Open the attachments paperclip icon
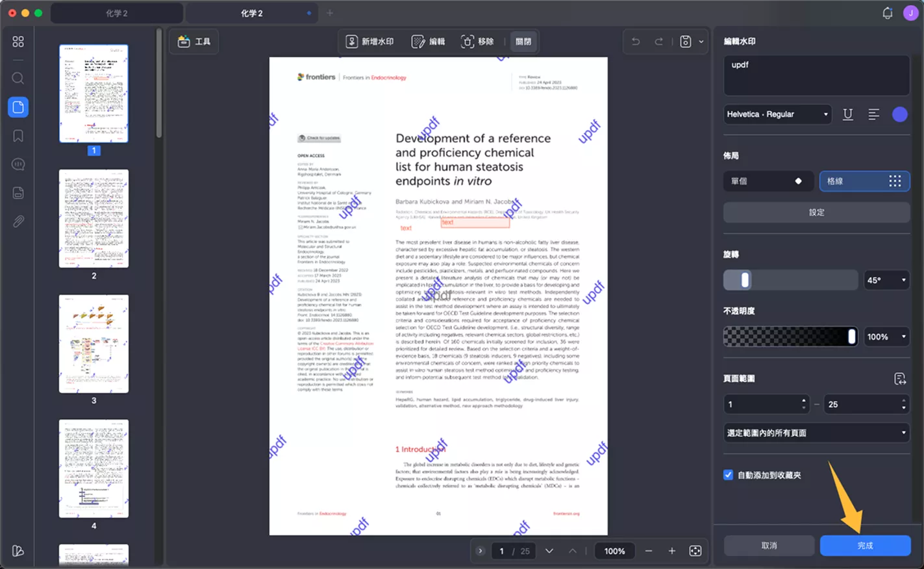924x569 pixels. [18, 221]
